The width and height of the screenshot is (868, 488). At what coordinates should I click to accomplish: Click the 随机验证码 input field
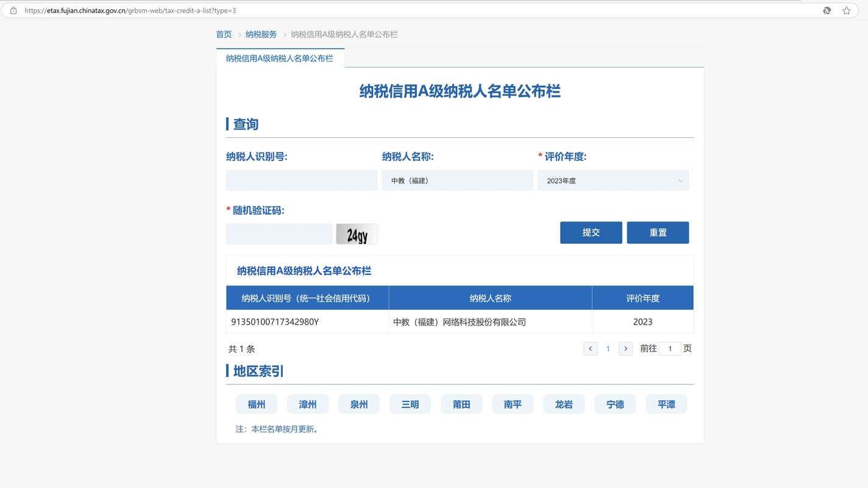coord(279,234)
